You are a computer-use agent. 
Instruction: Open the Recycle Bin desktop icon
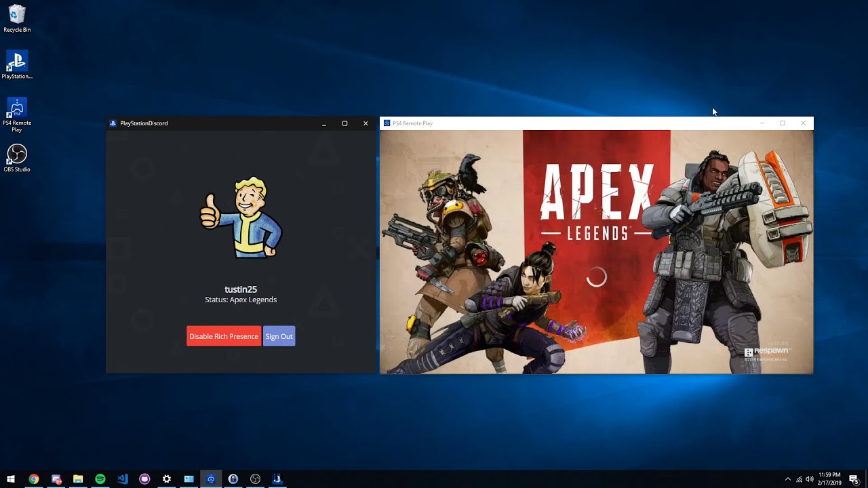[17, 19]
